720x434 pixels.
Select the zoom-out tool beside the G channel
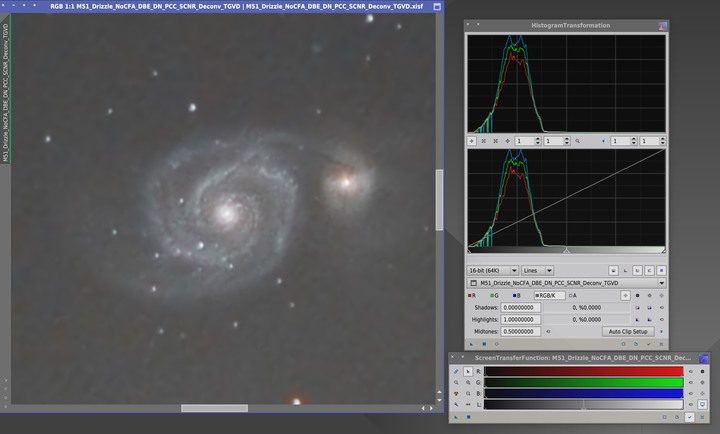(x=468, y=382)
